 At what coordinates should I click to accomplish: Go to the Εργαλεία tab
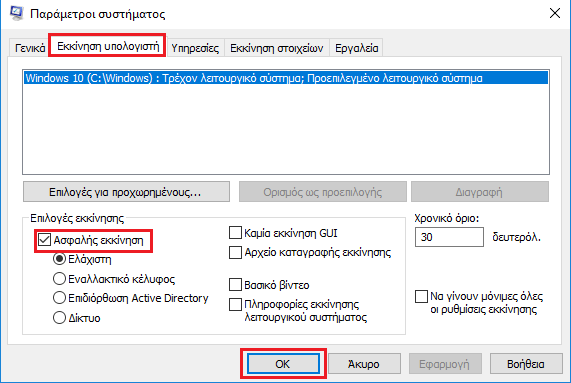(x=357, y=48)
